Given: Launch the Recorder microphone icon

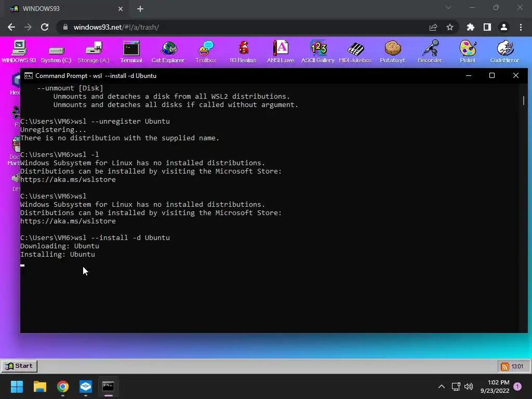Looking at the screenshot, I should [x=430, y=51].
